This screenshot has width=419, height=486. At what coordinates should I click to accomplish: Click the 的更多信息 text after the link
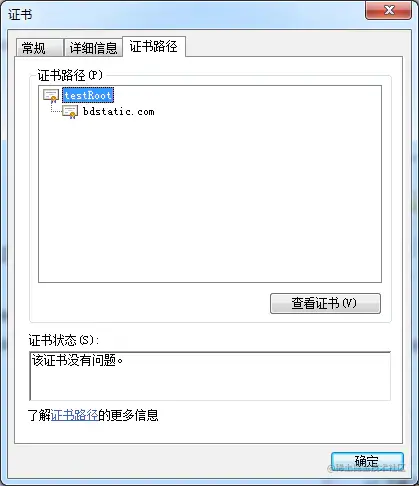click(x=128, y=415)
